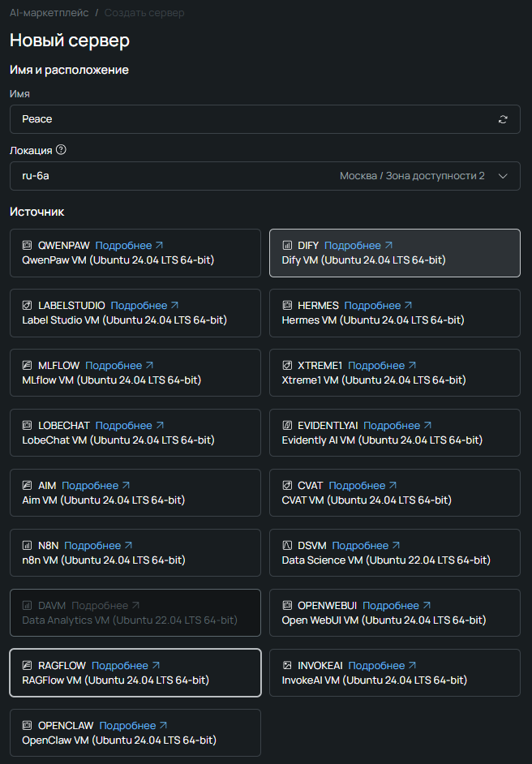Open Подробнее link for OPENCLAW
The image size is (532, 764).
(x=134, y=725)
